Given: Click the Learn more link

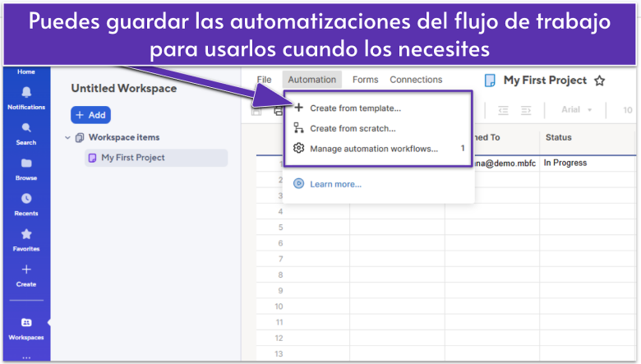Looking at the screenshot, I should (x=335, y=184).
